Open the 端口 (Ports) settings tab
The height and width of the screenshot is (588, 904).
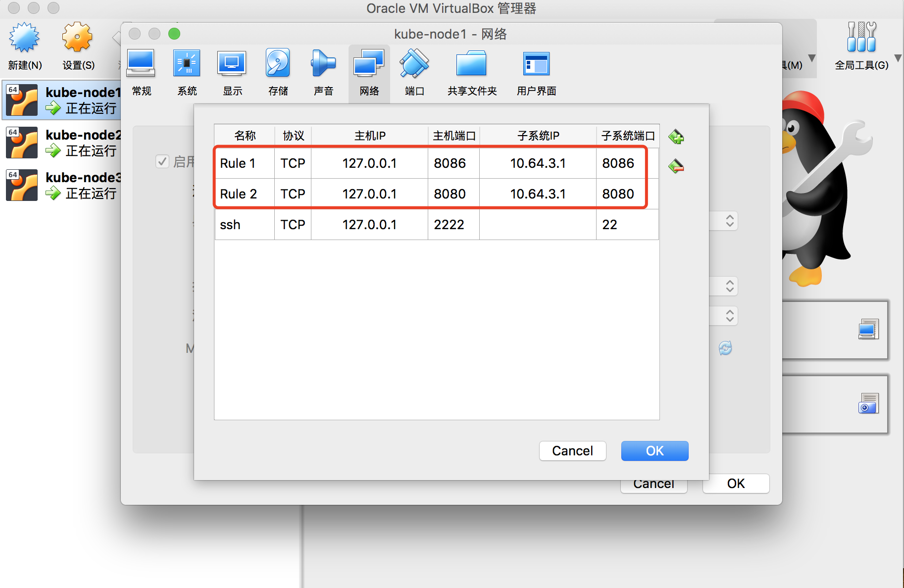click(x=414, y=73)
